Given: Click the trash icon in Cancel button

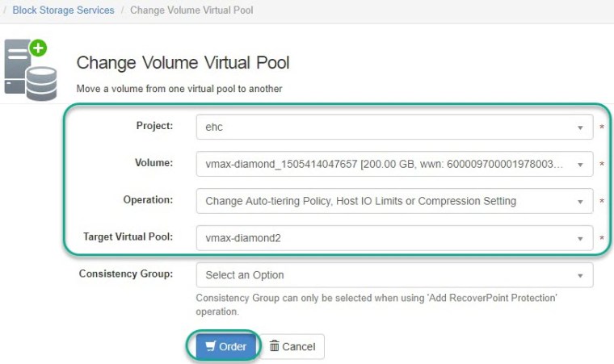Looking at the screenshot, I should [x=275, y=346].
